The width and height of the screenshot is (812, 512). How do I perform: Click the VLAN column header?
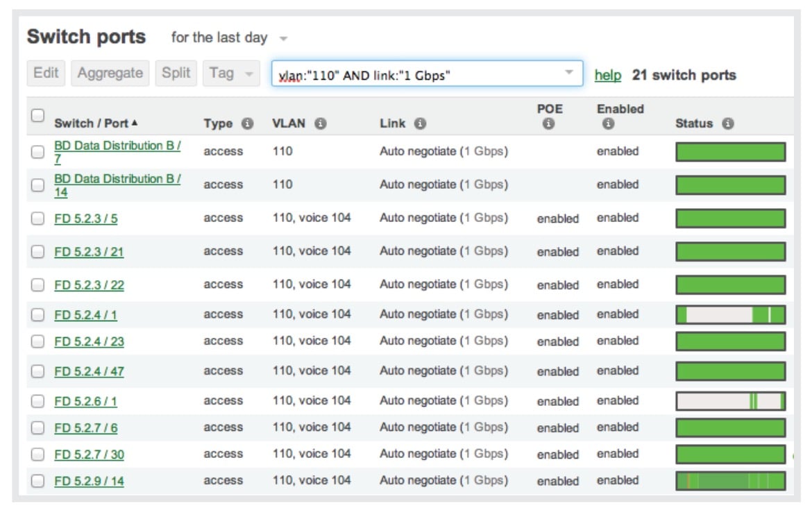coord(289,123)
